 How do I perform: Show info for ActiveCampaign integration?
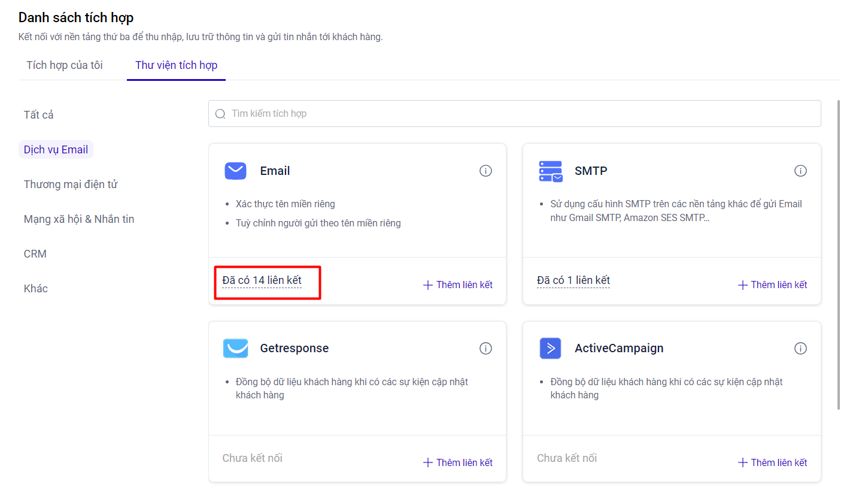800,348
